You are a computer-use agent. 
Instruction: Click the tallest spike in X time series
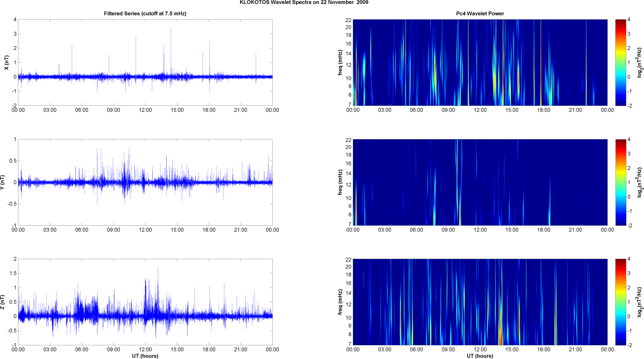pyautogui.click(x=171, y=30)
